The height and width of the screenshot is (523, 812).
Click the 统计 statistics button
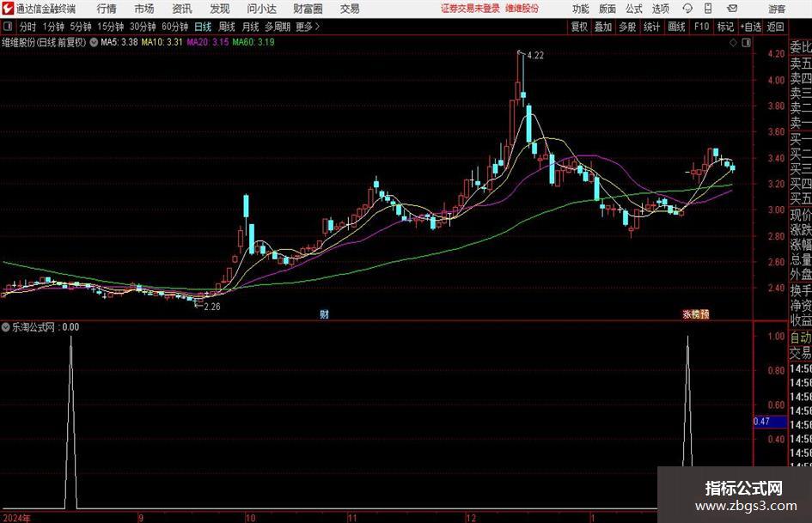(x=651, y=27)
